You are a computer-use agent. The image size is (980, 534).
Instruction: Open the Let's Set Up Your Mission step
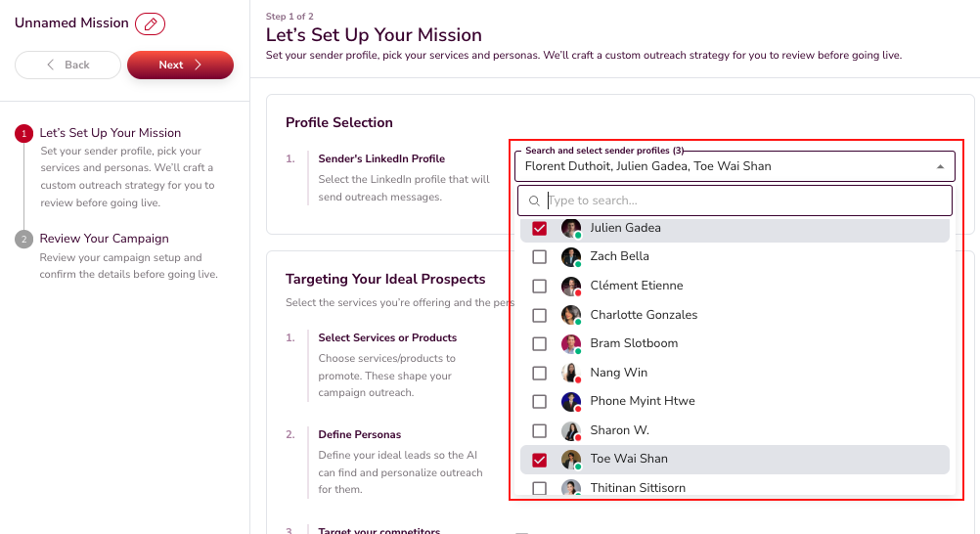(110, 133)
